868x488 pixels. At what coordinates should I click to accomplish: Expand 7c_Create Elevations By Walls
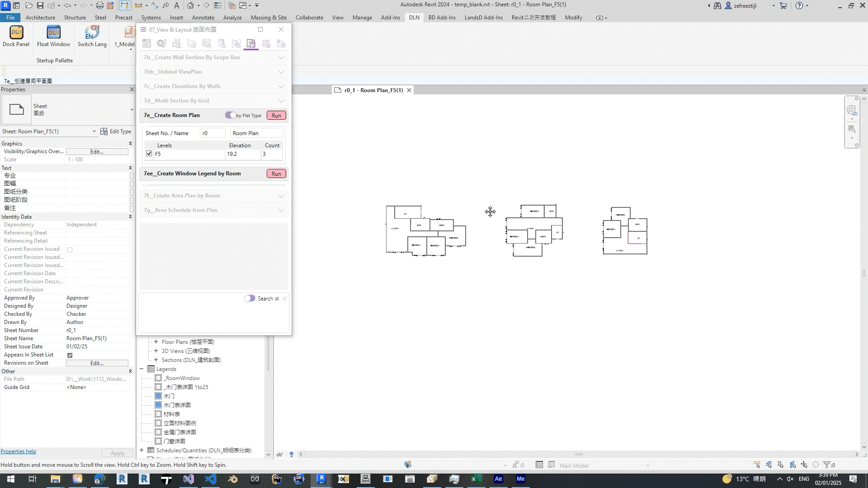[x=281, y=86]
